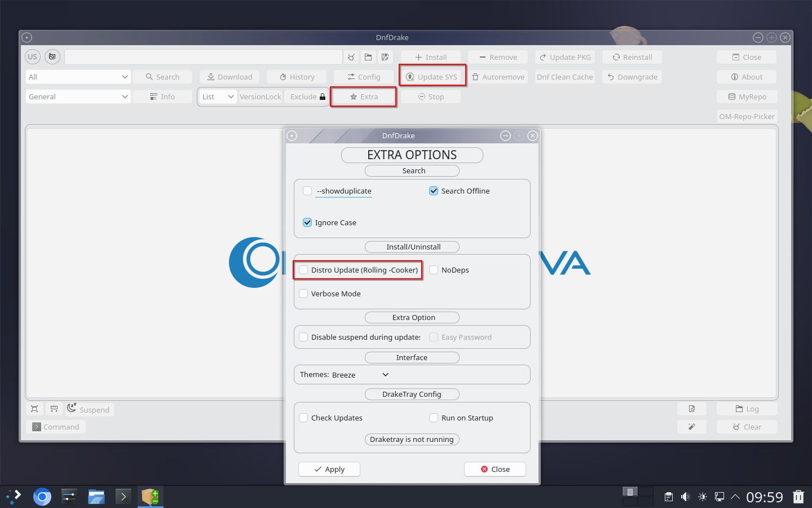Click the Update SYS button
The height and width of the screenshot is (508, 812).
(x=433, y=77)
